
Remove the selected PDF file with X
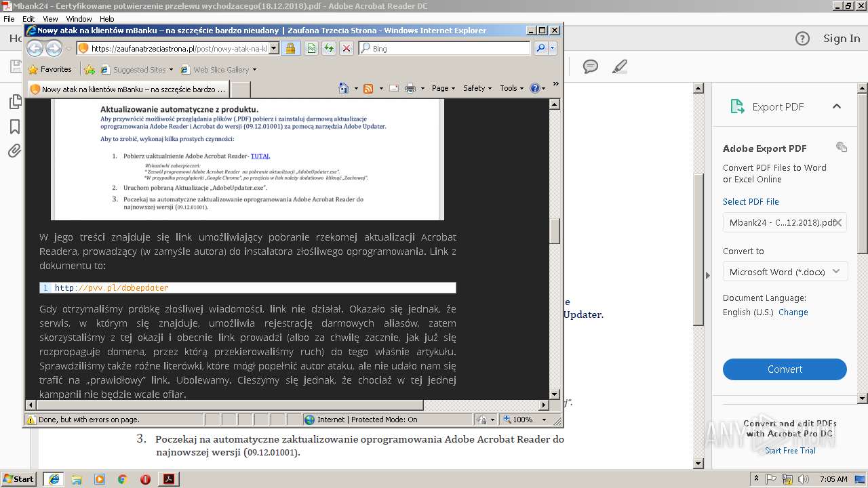tap(838, 222)
